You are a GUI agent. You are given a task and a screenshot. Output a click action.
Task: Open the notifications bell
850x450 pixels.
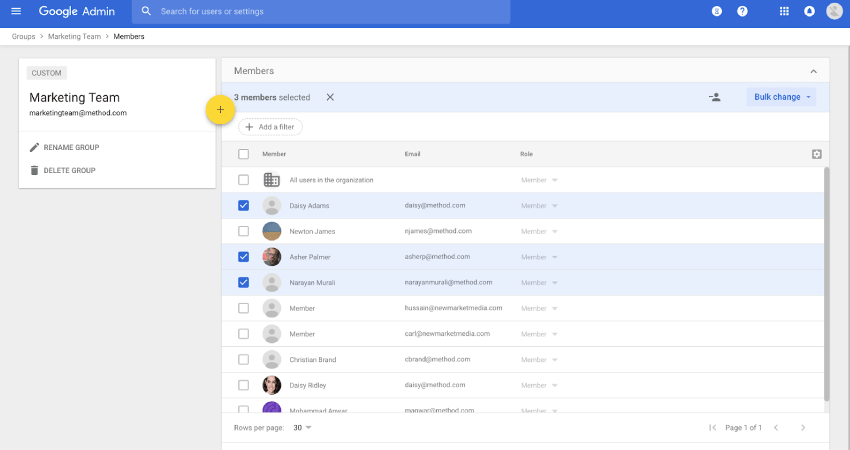[x=809, y=11]
